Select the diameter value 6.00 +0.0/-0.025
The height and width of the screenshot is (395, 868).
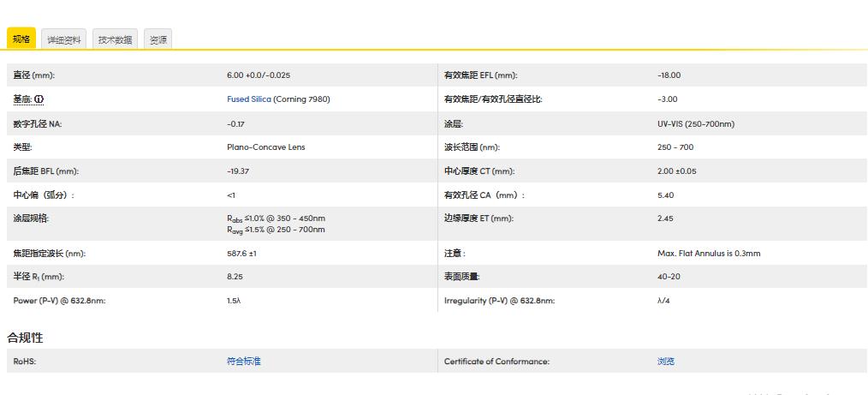(259, 75)
